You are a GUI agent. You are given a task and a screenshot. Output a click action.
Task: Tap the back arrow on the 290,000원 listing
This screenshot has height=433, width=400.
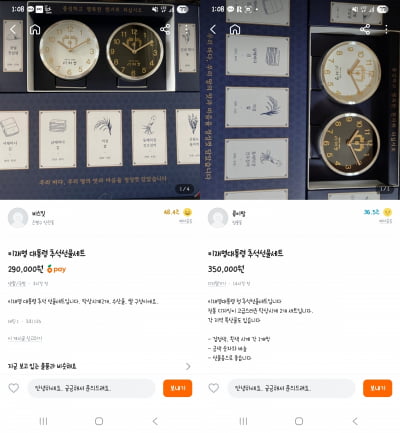(12, 29)
